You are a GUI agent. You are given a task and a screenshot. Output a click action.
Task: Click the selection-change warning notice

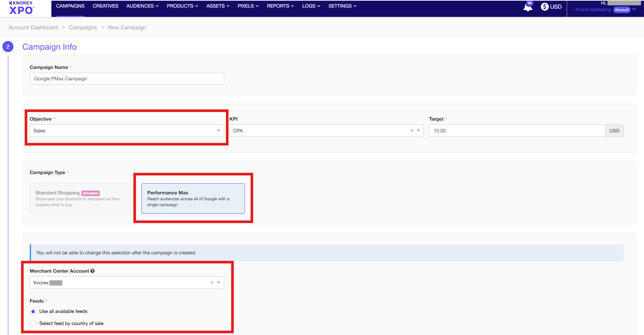pos(327,253)
